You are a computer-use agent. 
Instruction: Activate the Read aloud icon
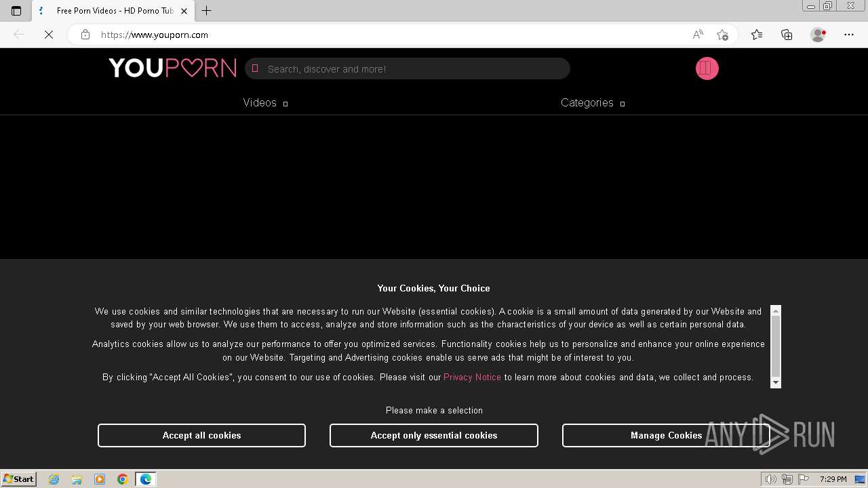click(698, 35)
